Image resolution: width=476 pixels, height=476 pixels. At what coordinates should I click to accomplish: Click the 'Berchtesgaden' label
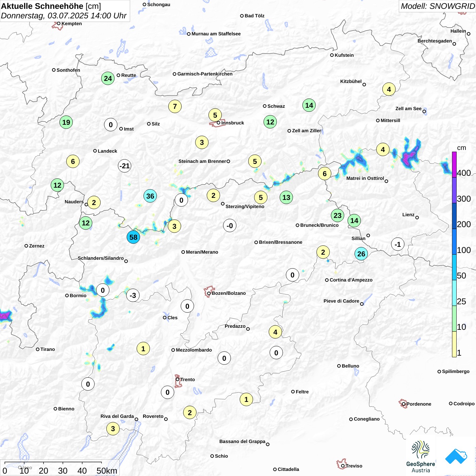click(435, 41)
